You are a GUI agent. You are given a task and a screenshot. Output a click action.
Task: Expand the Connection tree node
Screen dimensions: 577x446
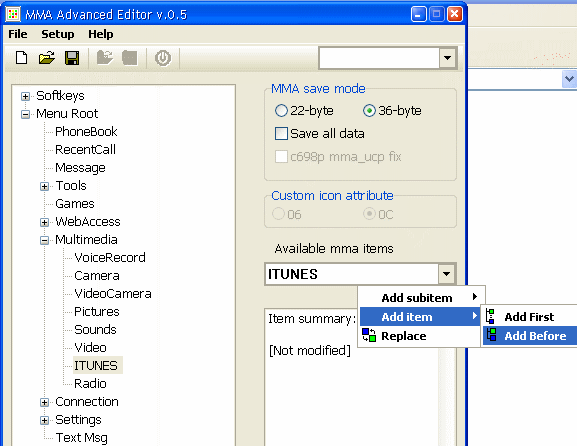[44, 403]
